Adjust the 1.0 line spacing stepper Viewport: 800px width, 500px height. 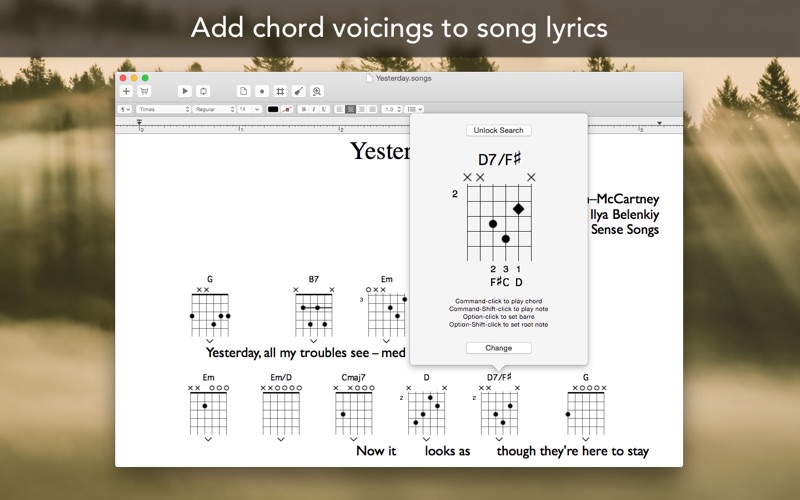coord(399,109)
